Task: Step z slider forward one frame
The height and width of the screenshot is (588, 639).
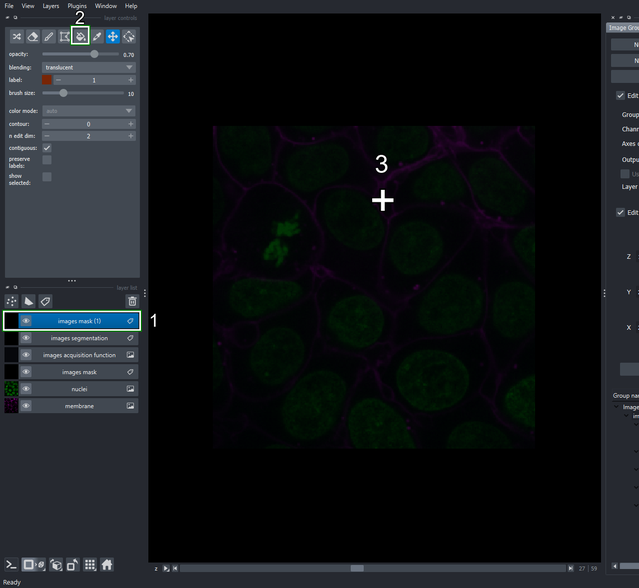Action: [571, 568]
